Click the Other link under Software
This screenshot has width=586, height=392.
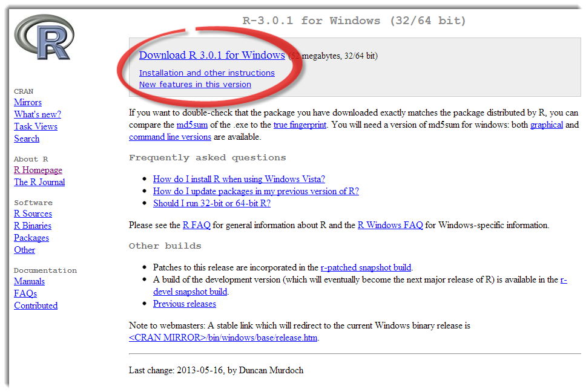(24, 250)
